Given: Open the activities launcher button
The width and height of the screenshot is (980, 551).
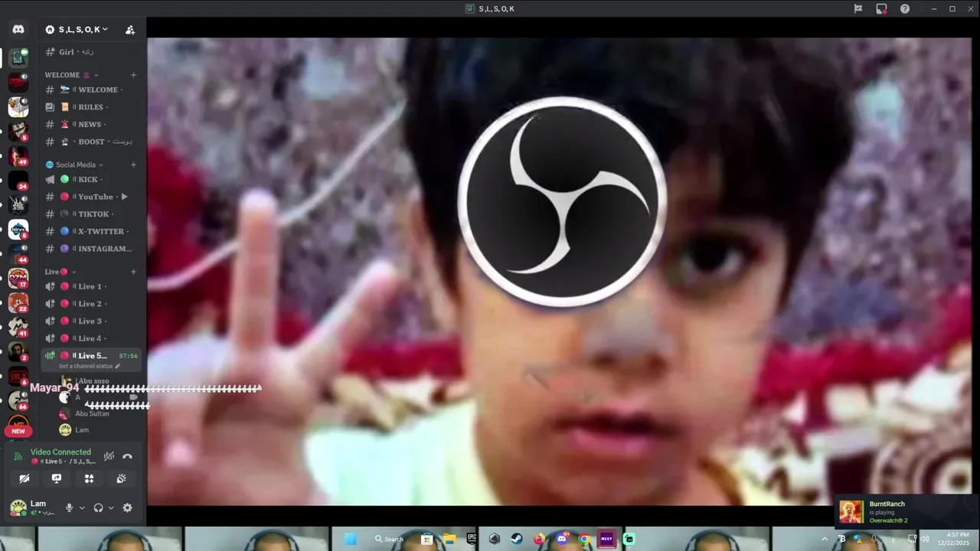Looking at the screenshot, I should [x=89, y=478].
